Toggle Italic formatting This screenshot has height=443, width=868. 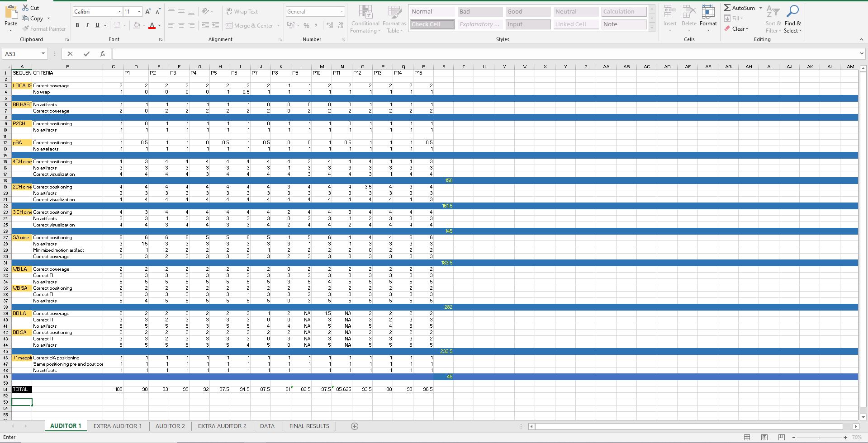pos(87,26)
